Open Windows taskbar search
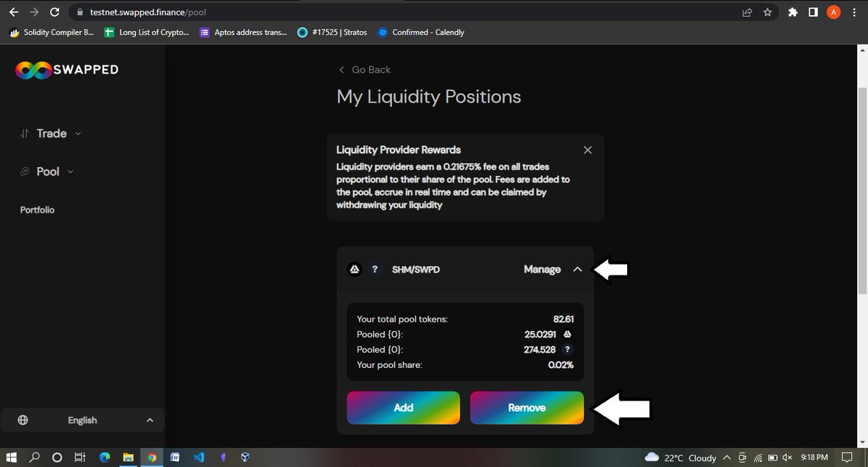The image size is (868, 467). coord(34,457)
